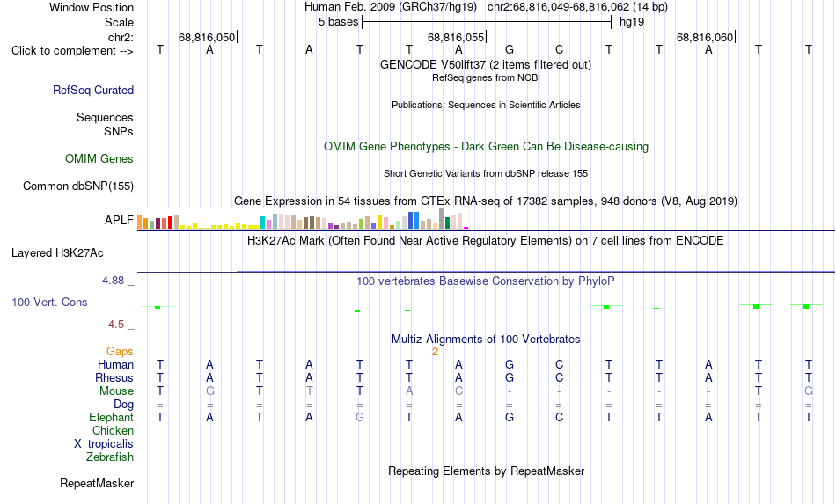Select the Elephant species label

pyautogui.click(x=111, y=417)
